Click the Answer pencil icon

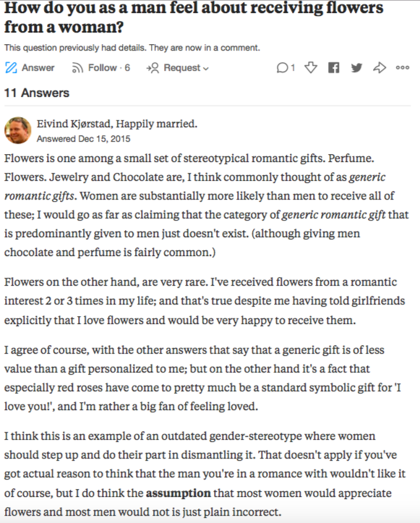(x=11, y=68)
